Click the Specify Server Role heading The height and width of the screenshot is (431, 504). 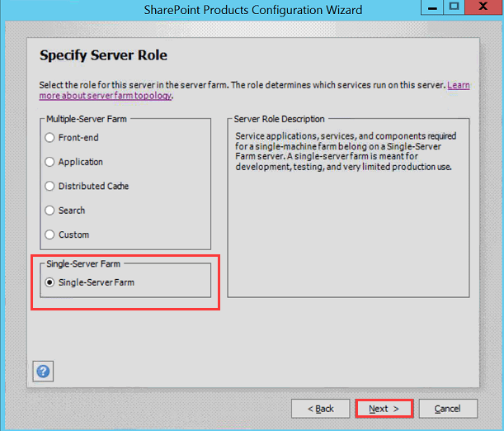click(x=103, y=55)
